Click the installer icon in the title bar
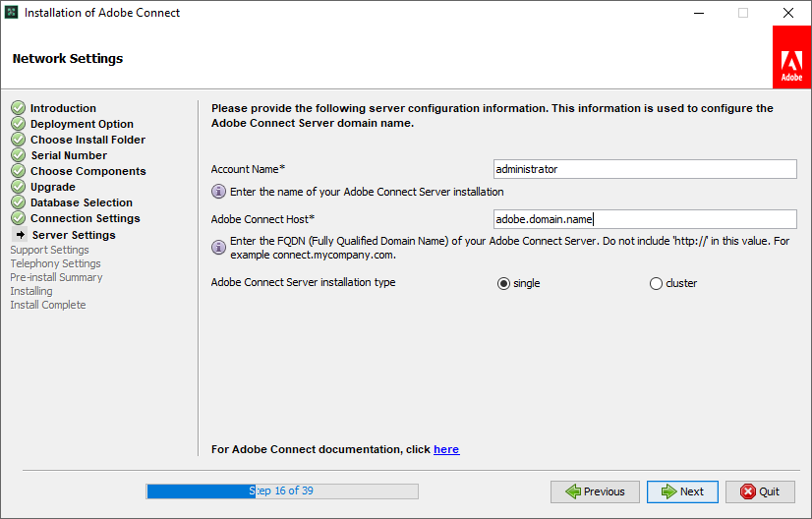This screenshot has width=812, height=519. [x=12, y=13]
